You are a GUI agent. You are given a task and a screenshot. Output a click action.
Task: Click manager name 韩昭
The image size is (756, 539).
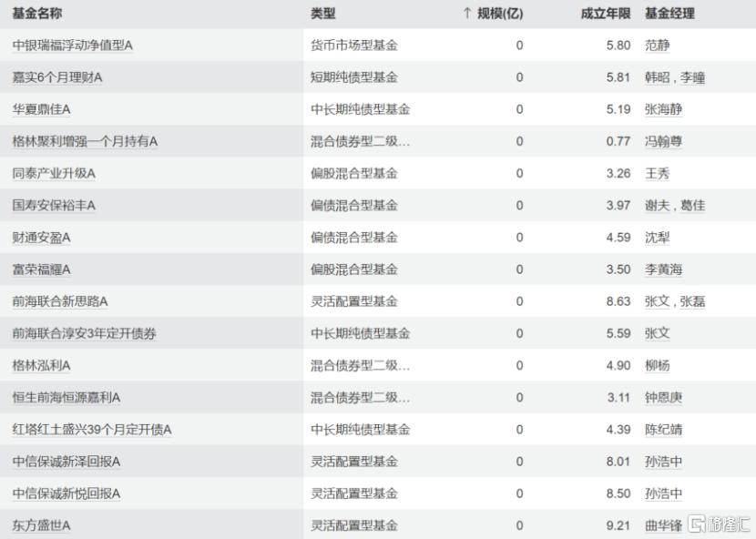coord(657,77)
